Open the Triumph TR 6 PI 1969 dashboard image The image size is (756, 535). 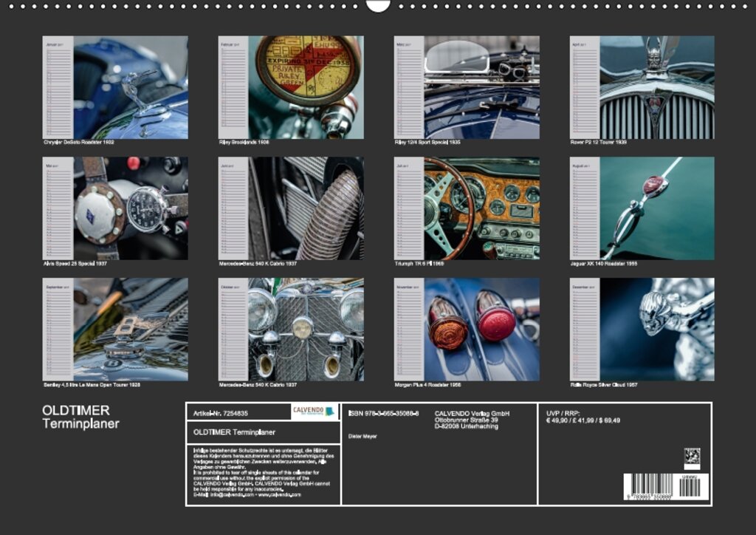(467, 208)
